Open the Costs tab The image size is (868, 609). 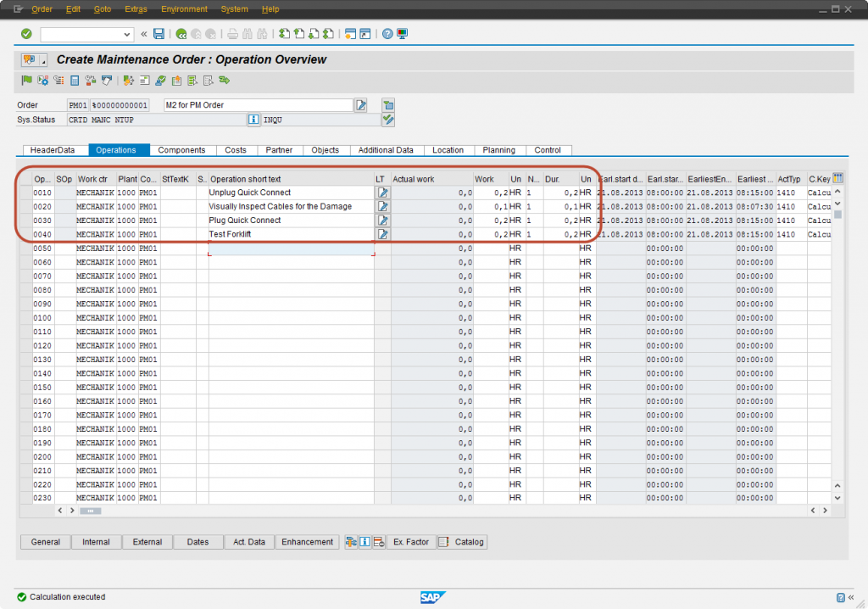236,150
